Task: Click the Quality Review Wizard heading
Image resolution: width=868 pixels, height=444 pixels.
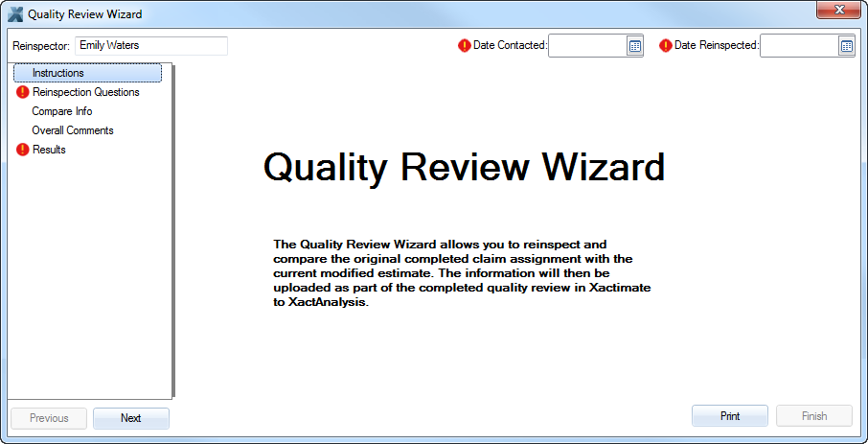Action: point(464,168)
